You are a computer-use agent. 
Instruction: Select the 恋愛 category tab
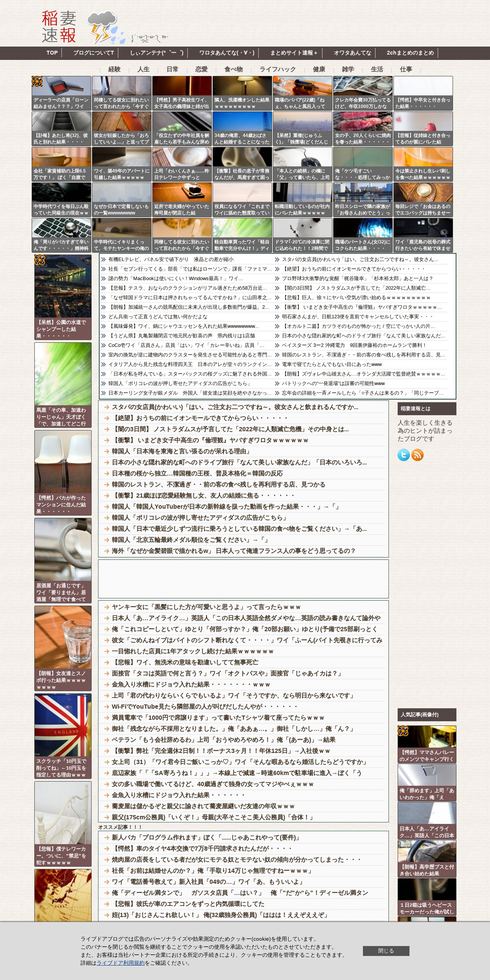click(x=201, y=69)
